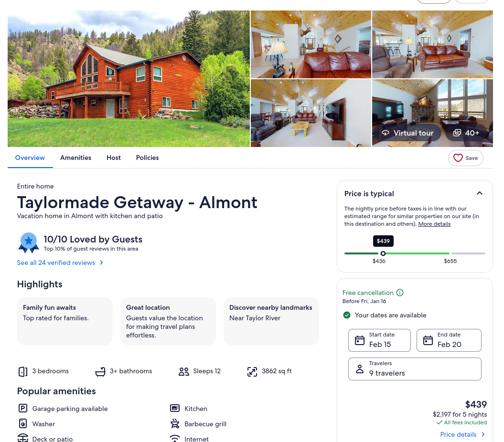This screenshot has height=442, width=504.
Task: Click the barbecue grill icon
Action: (175, 424)
